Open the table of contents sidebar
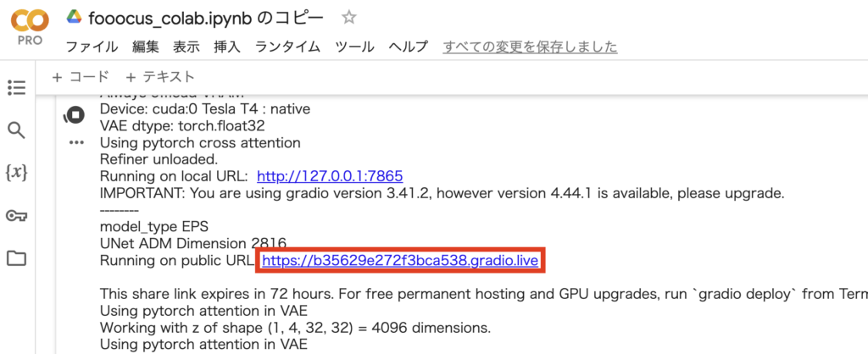The image size is (868, 354). [x=16, y=87]
